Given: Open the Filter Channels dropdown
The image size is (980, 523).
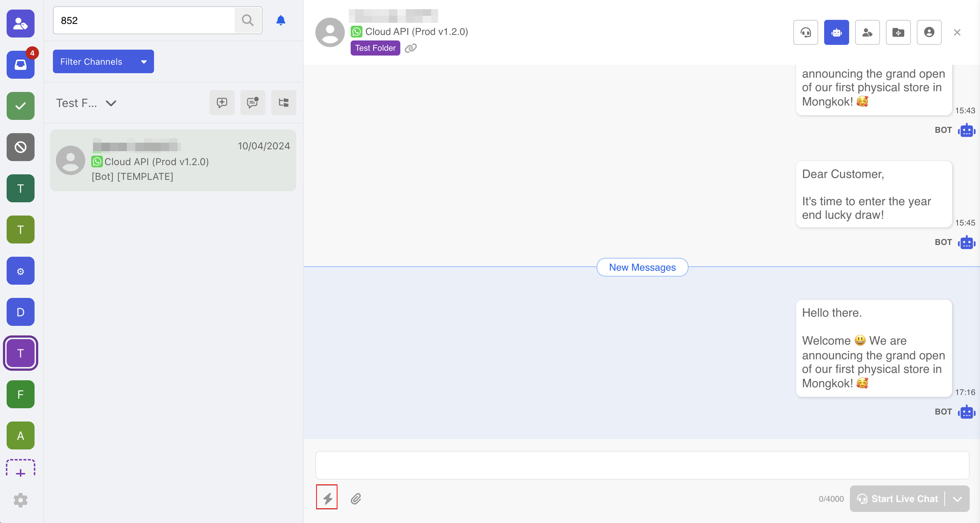Looking at the screenshot, I should (x=103, y=61).
